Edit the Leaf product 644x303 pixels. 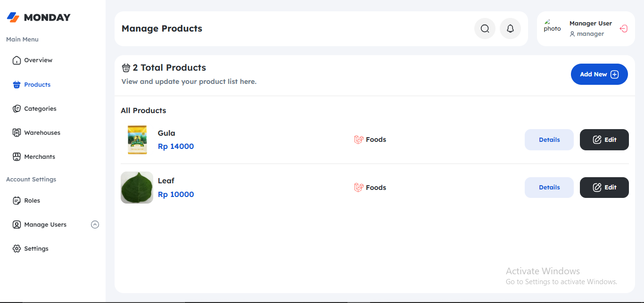tap(604, 188)
